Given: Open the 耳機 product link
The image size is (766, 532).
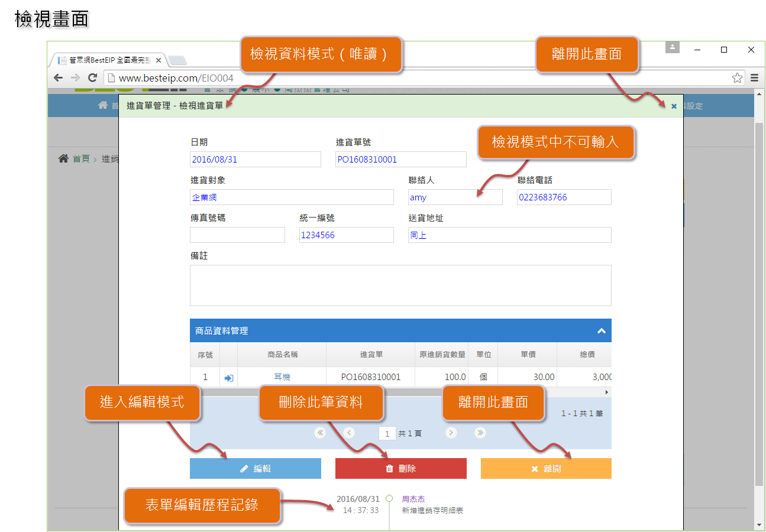Looking at the screenshot, I should pos(282,377).
